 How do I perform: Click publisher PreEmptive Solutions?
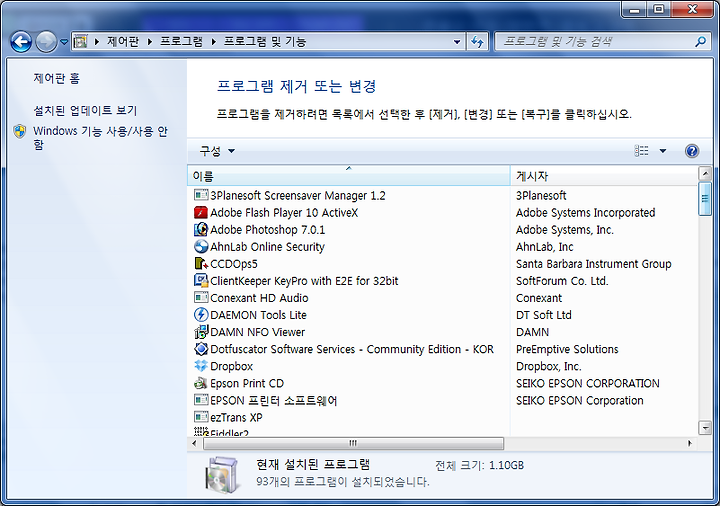pos(567,349)
